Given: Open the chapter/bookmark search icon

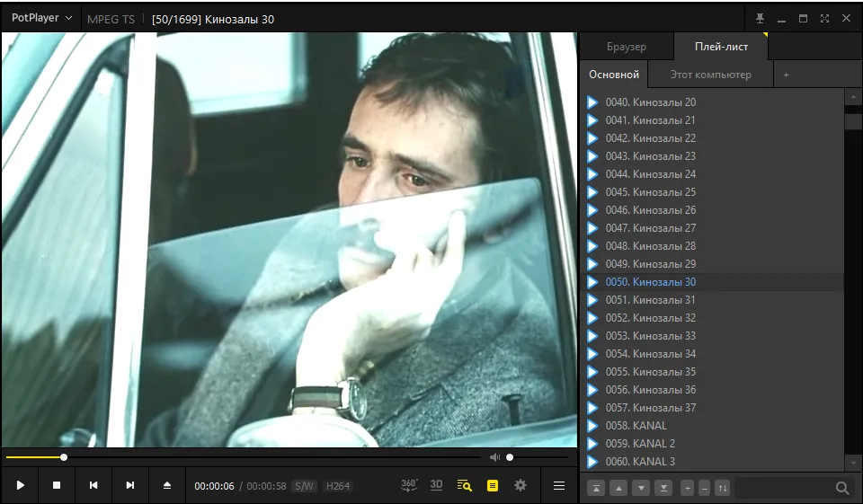Looking at the screenshot, I should coord(465,485).
